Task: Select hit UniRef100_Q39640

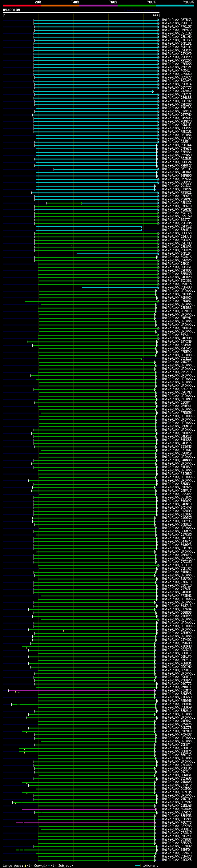Action: (x=177, y=74)
